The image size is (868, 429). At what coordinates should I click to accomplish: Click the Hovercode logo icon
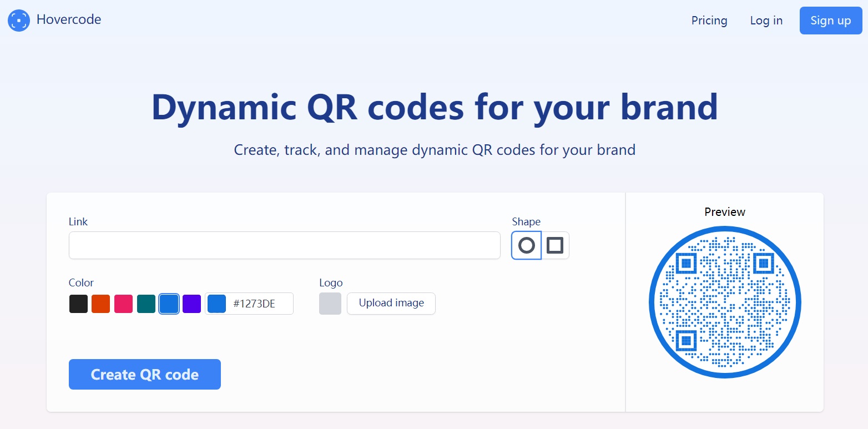click(x=19, y=21)
